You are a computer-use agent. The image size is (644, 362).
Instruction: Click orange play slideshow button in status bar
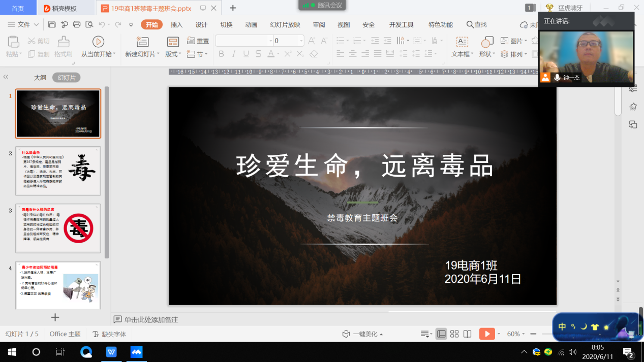pos(486,334)
